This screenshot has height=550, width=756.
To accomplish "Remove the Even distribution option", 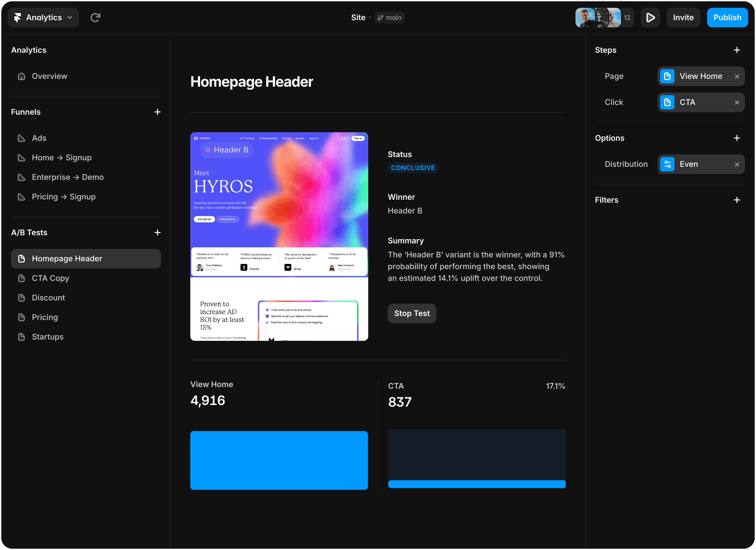I will 737,165.
